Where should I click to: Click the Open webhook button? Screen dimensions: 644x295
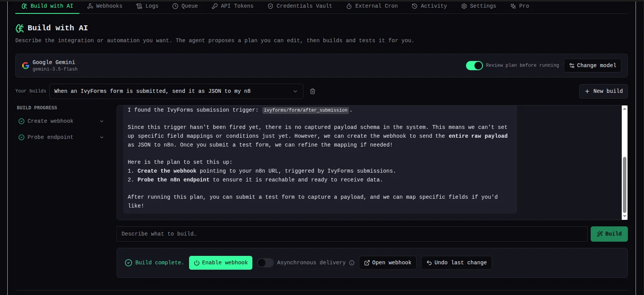387,263
